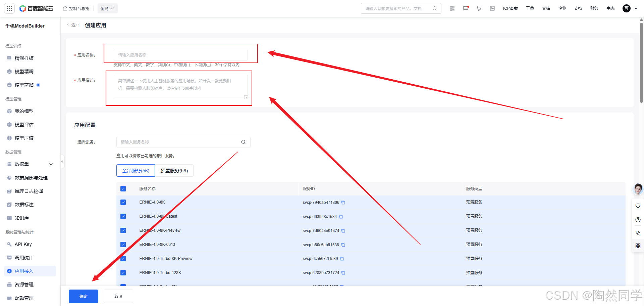Image resolution: width=644 pixels, height=306 pixels.
Task: Copy service ID svcp-d63fbf8c1534
Action: click(x=341, y=217)
